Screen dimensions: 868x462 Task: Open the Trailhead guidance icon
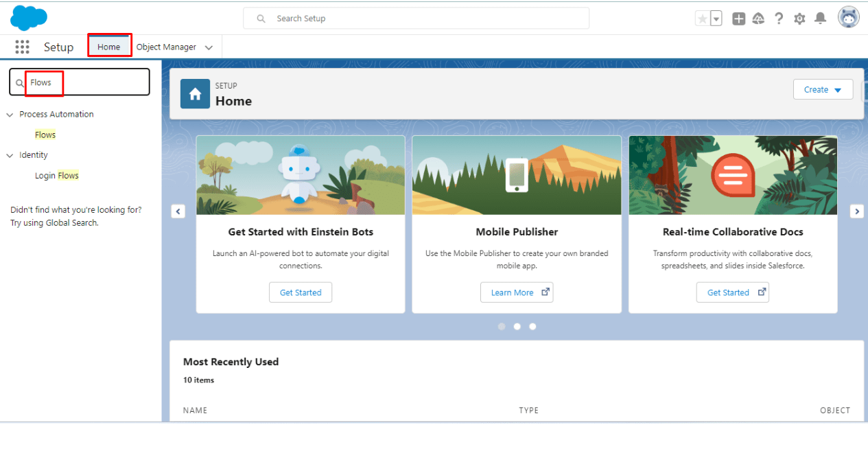coord(758,19)
